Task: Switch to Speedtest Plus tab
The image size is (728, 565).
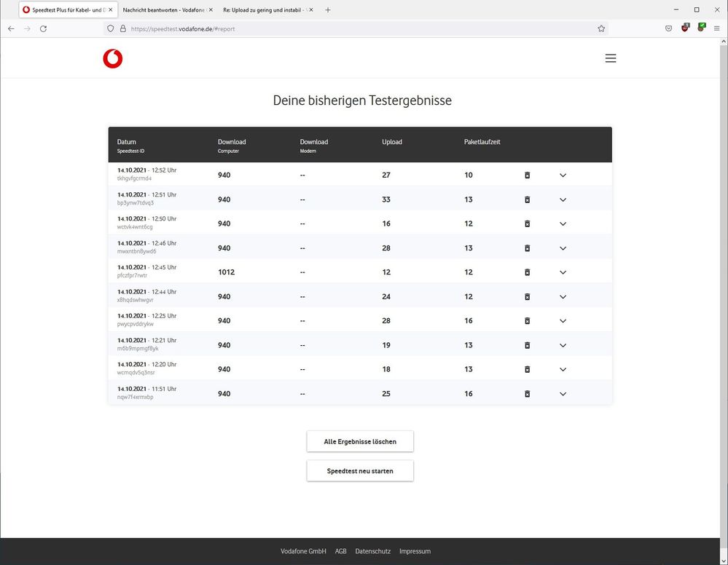Action: click(68, 9)
